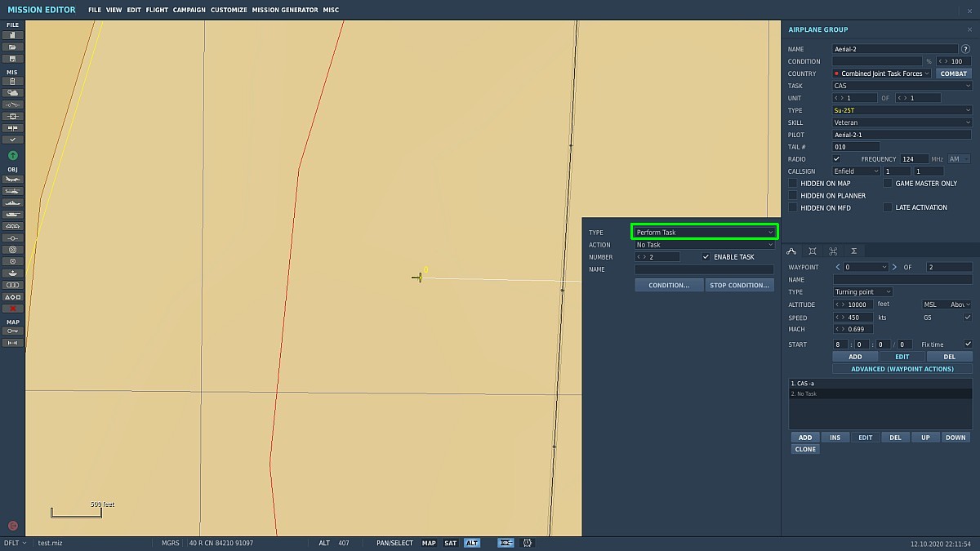Expand the SKILL Veteran dropdown

[902, 122]
